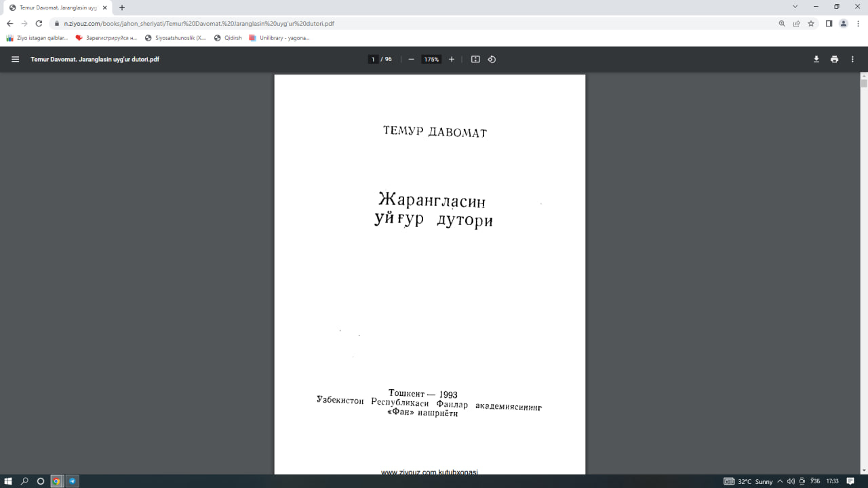Open the volume control
The height and width of the screenshot is (488, 868).
[x=791, y=481]
